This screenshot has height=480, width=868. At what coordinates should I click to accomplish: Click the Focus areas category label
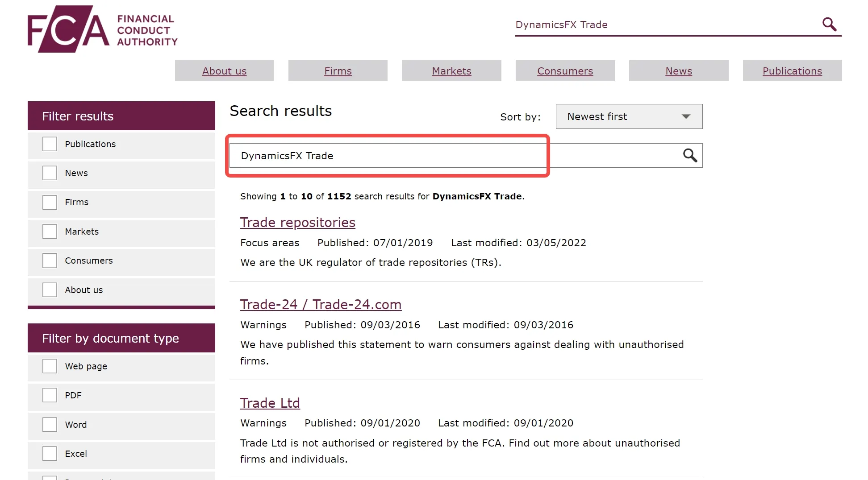(270, 243)
